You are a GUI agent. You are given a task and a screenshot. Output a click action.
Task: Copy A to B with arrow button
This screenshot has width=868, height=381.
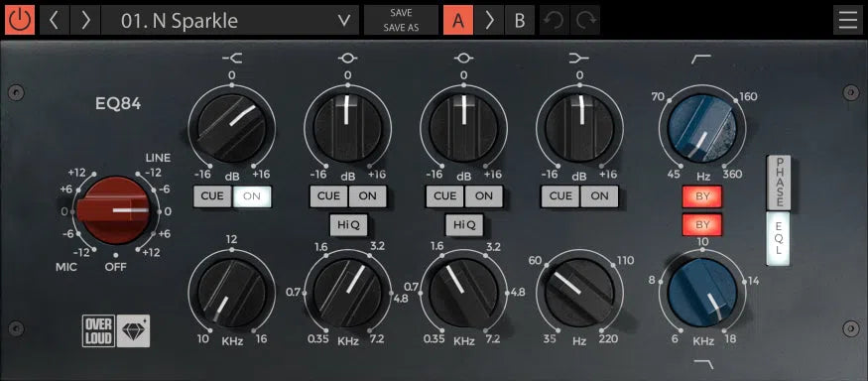(x=489, y=20)
